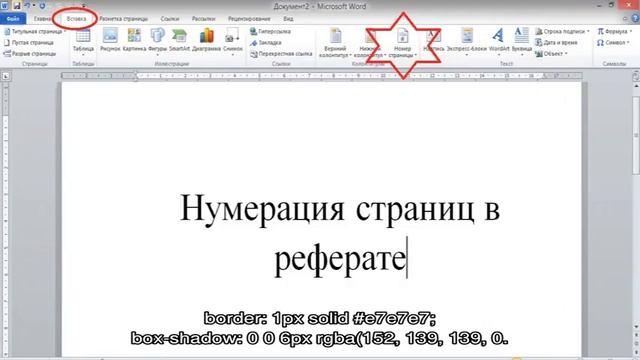Image resolution: width=640 pixels, height=360 pixels.
Task: Click the word реферате in the document
Action: tap(340, 259)
